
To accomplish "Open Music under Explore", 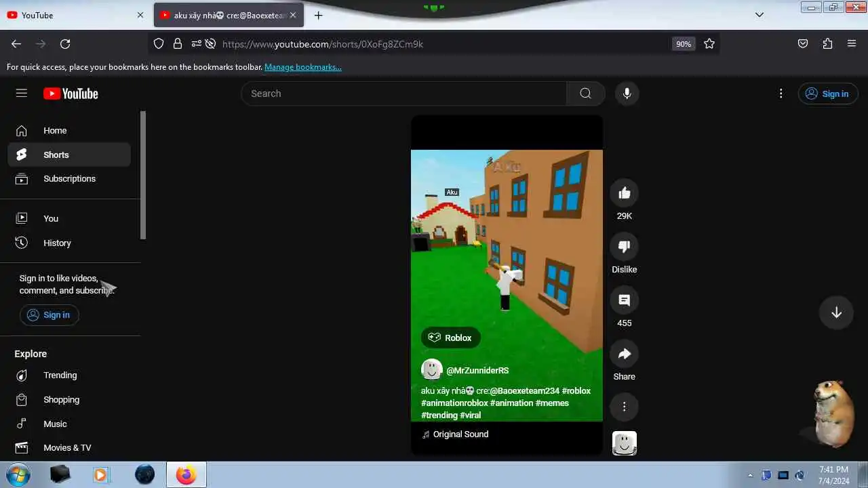I will coord(69,424).
